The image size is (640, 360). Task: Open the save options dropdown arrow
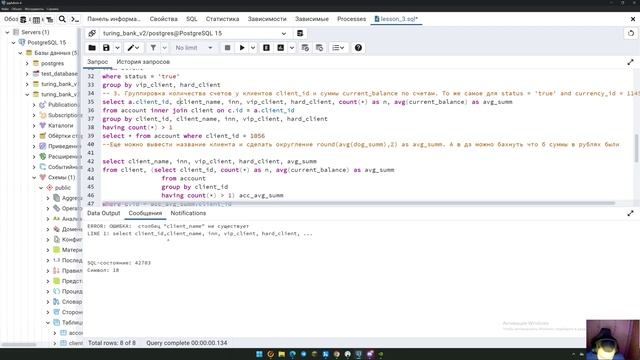point(117,48)
